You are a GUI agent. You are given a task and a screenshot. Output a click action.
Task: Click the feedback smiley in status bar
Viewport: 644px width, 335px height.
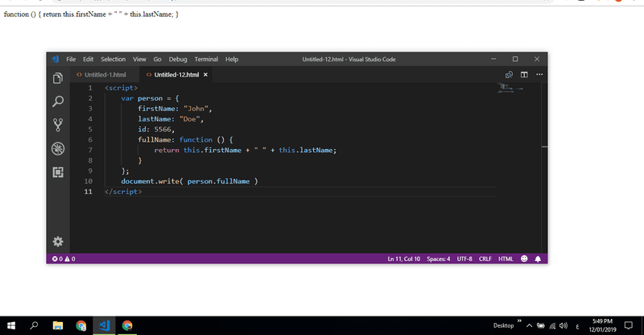(524, 258)
